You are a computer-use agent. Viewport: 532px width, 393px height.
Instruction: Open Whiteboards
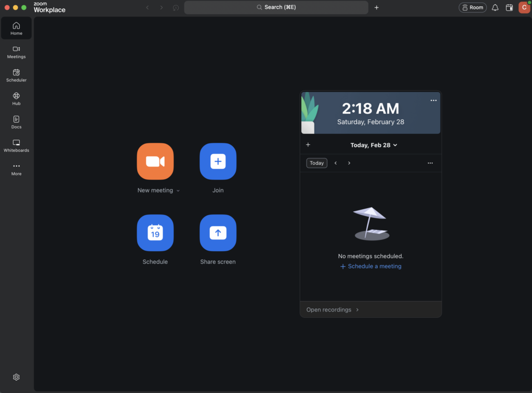(16, 146)
